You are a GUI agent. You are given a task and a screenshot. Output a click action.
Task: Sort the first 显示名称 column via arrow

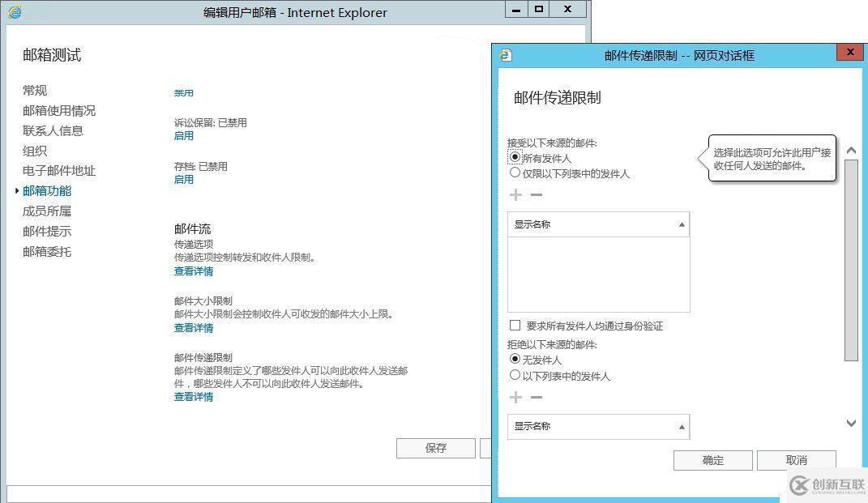pos(682,224)
